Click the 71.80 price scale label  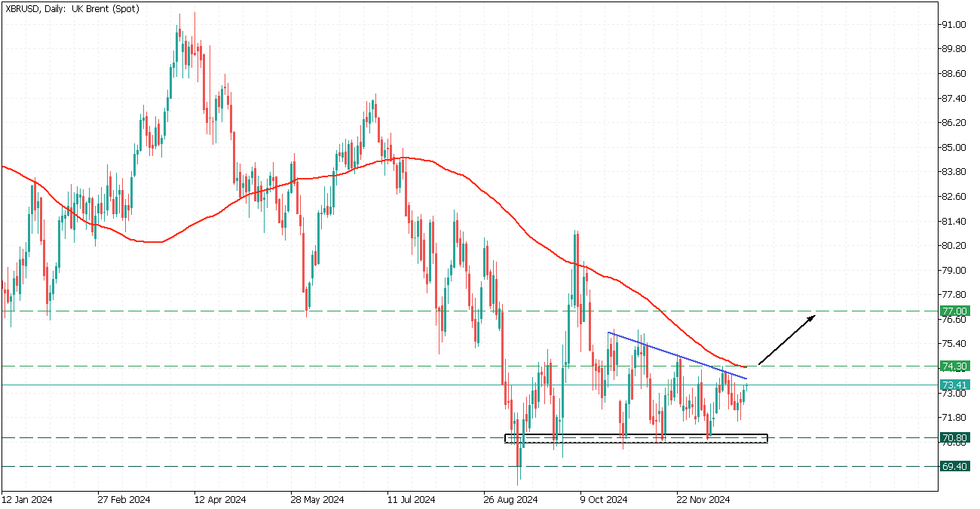954,418
